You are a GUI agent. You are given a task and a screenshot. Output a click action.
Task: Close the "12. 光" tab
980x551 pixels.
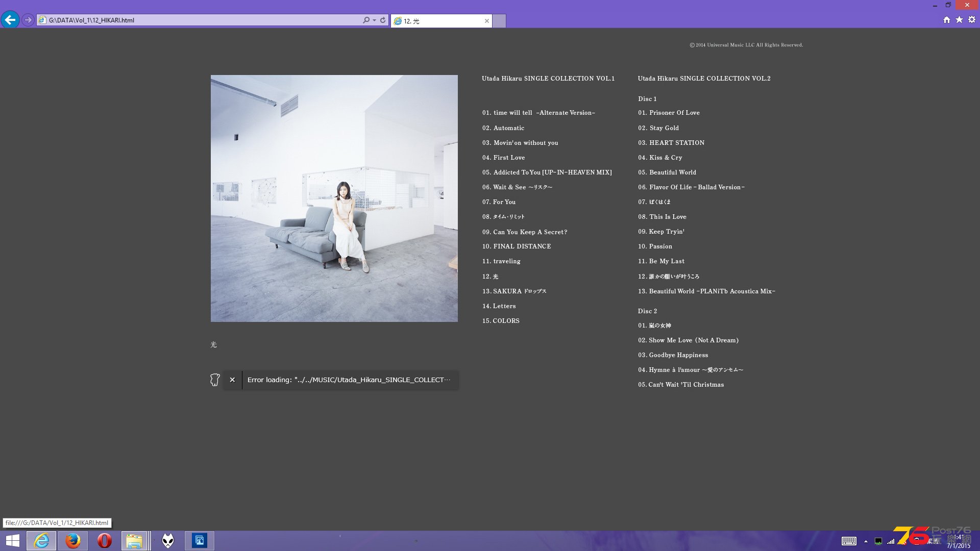[486, 21]
